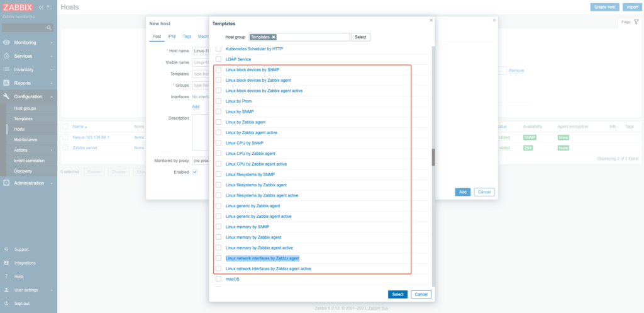644x313 pixels.
Task: Check the macOS template checkbox
Action: [x=218, y=279]
